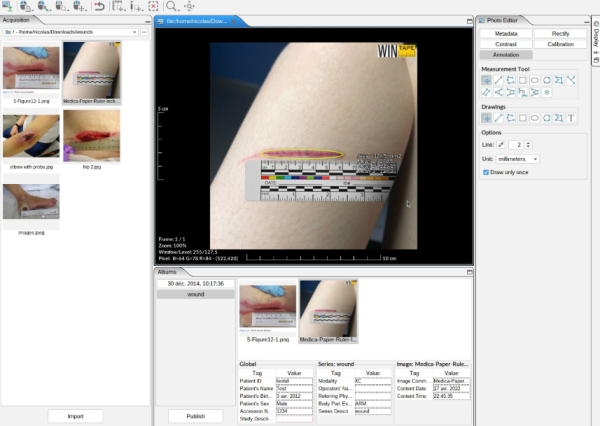
Task: Open the Unit millimeters dropdown
Action: 517,159
